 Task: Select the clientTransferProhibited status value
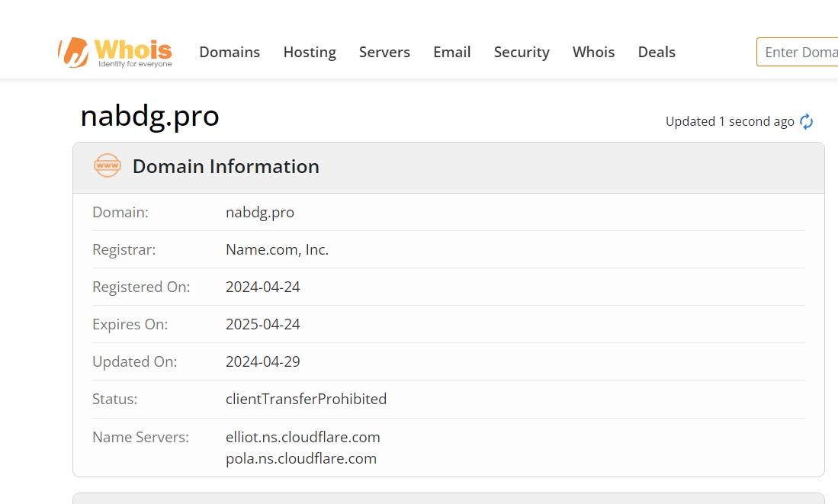coord(306,400)
